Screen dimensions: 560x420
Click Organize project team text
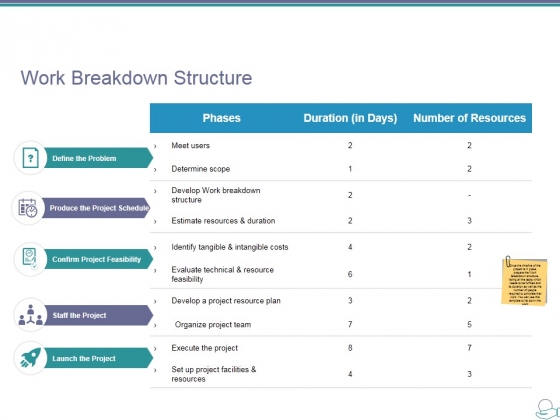(x=213, y=325)
